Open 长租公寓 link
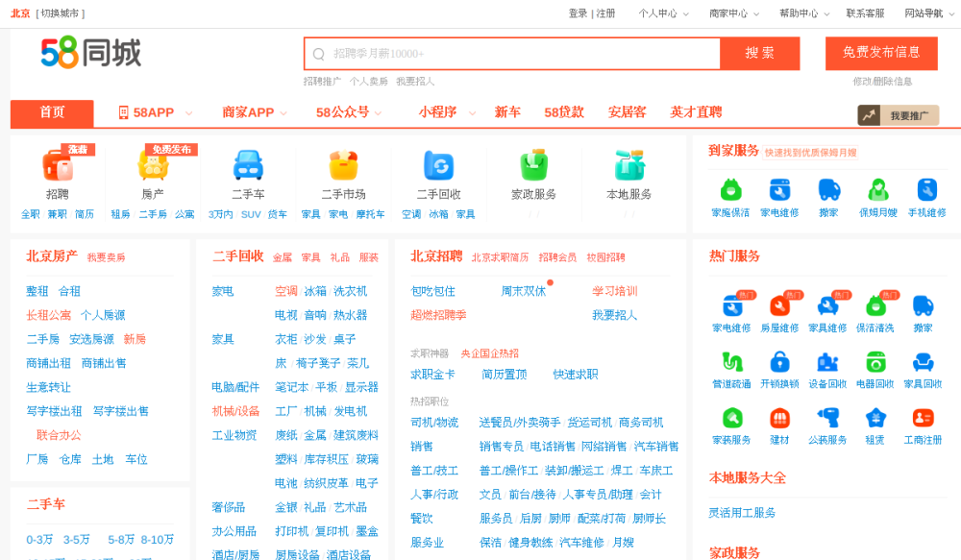961x560 pixels. point(48,315)
